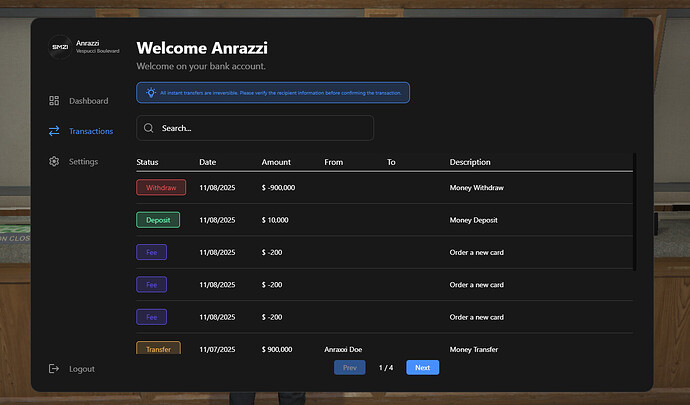Click the transactions table scrollbar
Viewport: 690px width, 405px height.
(635, 212)
